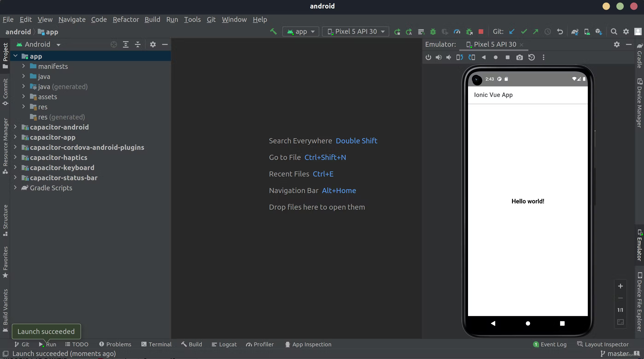This screenshot has width=644, height=359.
Task: Take an emulator screenshot with camera icon
Action: coord(519,58)
